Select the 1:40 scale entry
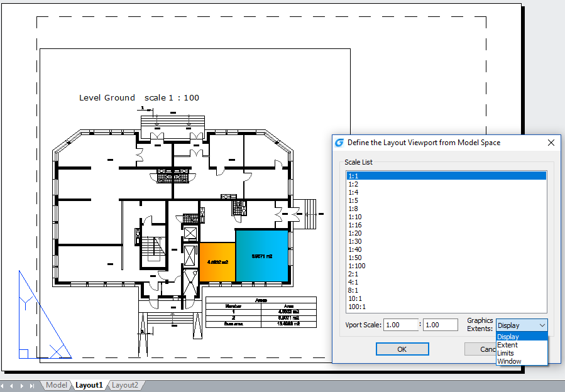 [446, 249]
